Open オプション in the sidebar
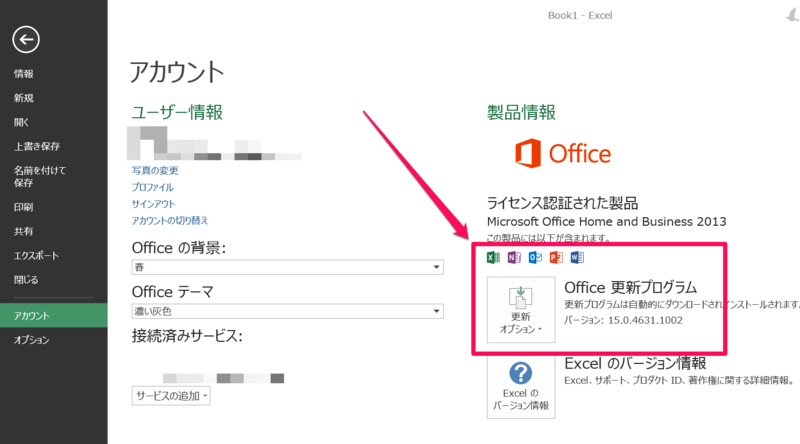 coord(32,340)
